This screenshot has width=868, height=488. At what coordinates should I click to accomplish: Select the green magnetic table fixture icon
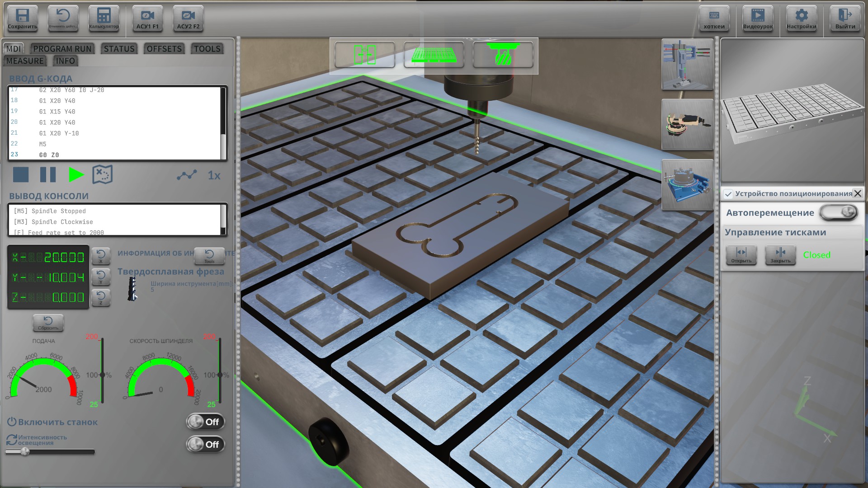tap(434, 55)
